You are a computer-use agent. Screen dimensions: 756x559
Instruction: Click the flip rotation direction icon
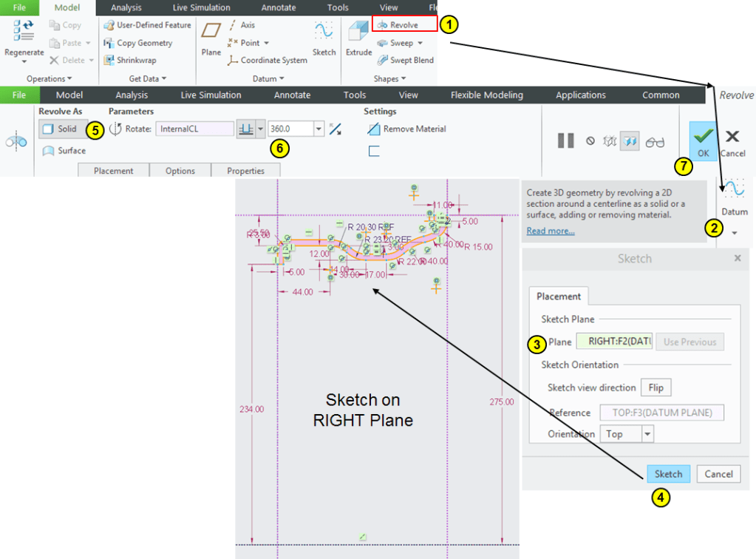click(336, 129)
